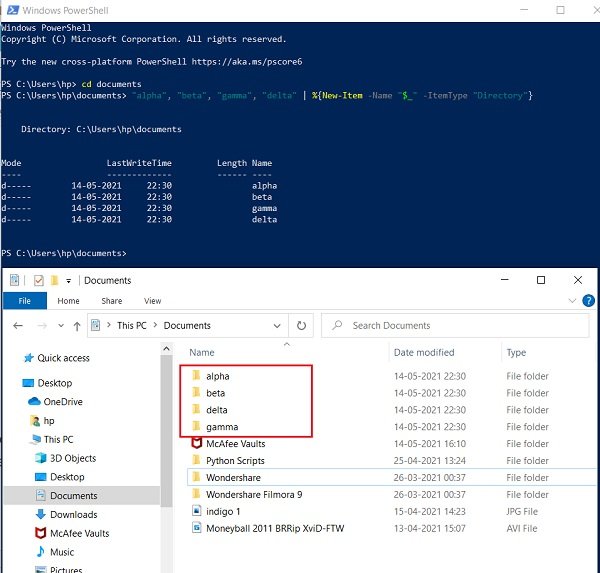This screenshot has height=573, width=600.
Task: Open the address bar history dropdown
Action: (x=277, y=326)
